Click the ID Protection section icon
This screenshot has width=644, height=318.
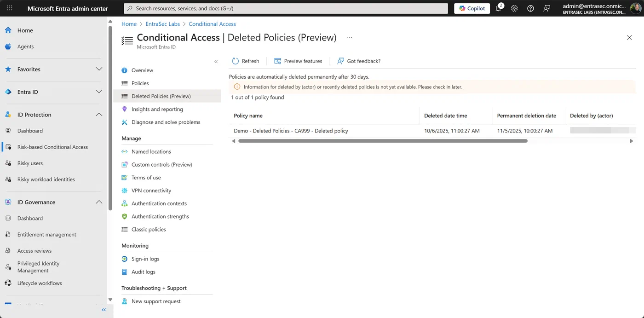8,115
